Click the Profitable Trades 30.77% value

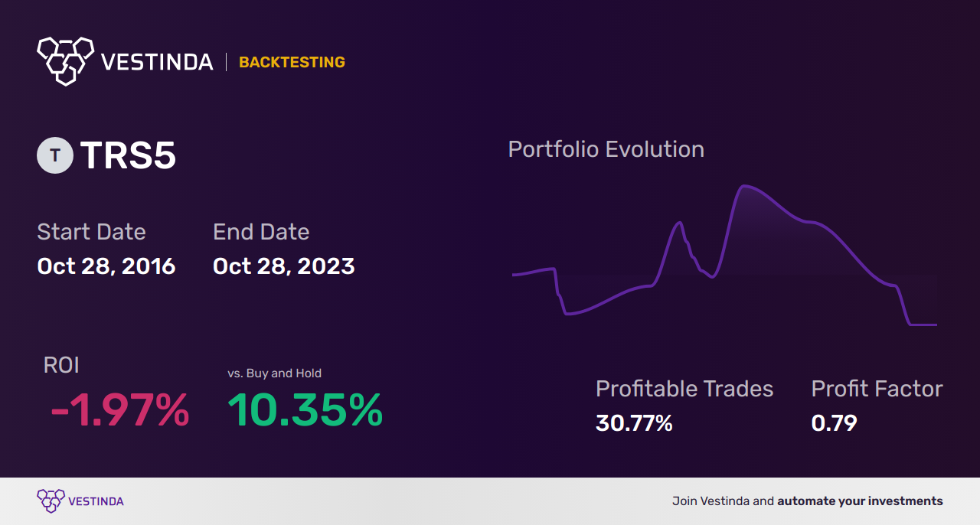point(634,422)
